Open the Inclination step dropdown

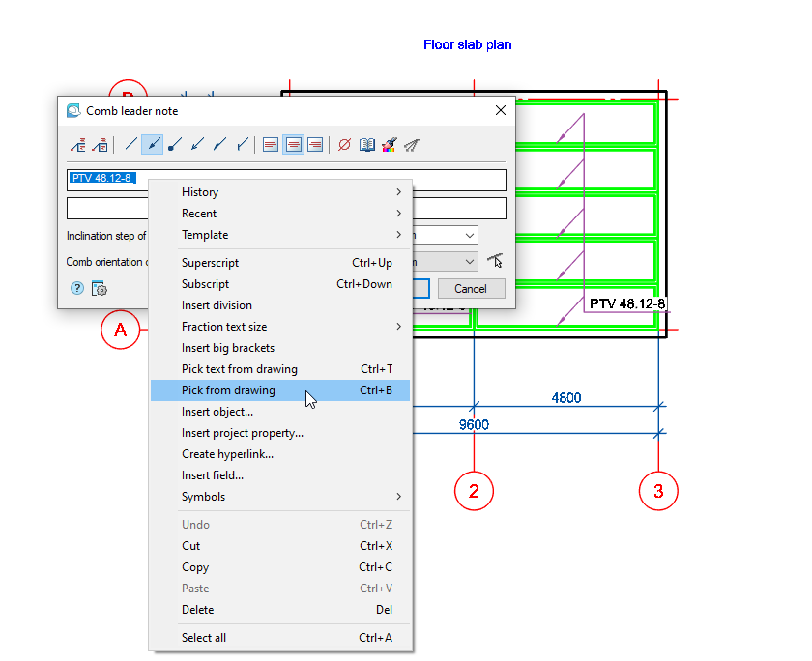(x=470, y=236)
